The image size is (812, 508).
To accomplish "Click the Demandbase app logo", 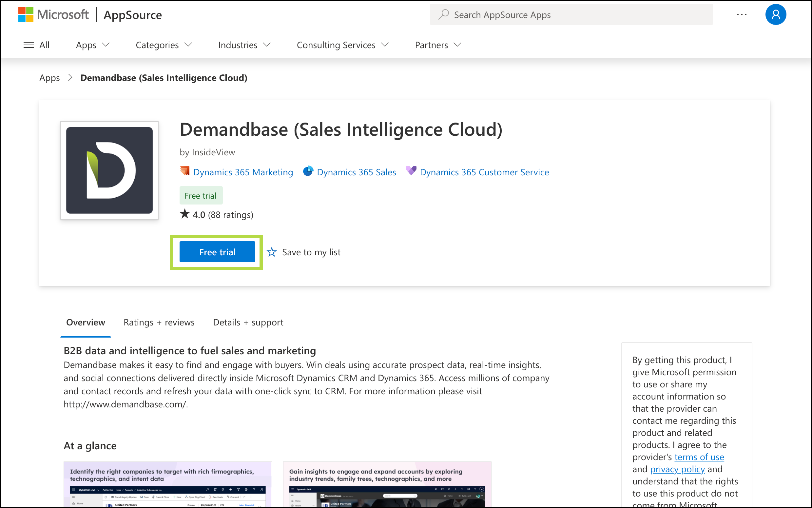I will pyautogui.click(x=109, y=170).
